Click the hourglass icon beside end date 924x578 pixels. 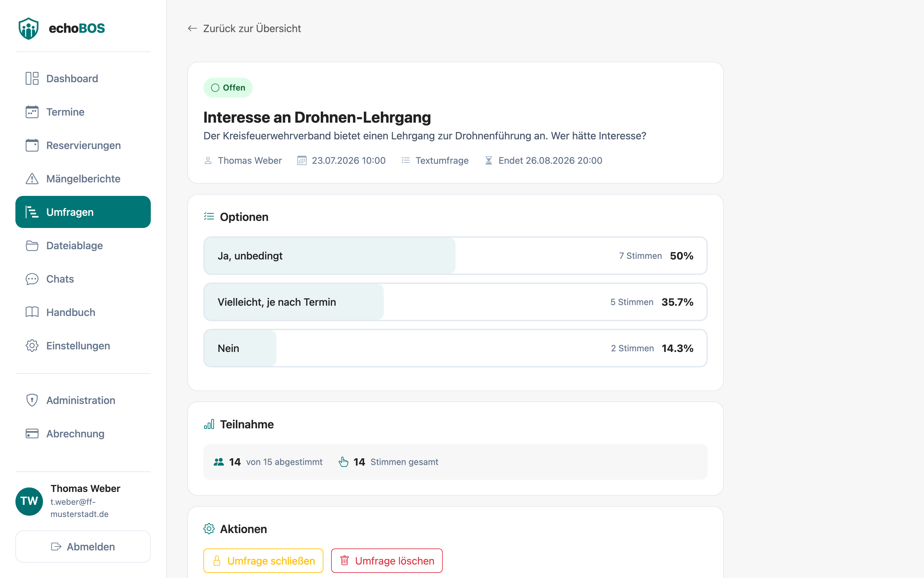[489, 161]
